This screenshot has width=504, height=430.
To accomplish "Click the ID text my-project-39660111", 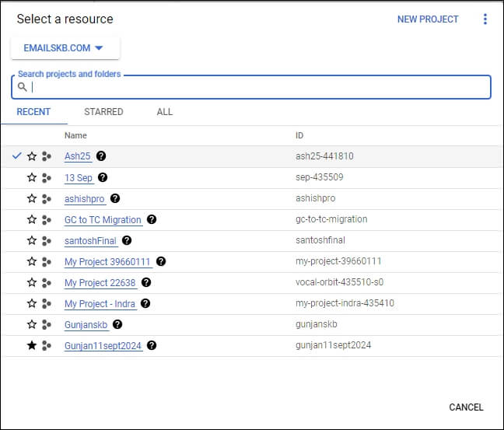I will point(338,261).
